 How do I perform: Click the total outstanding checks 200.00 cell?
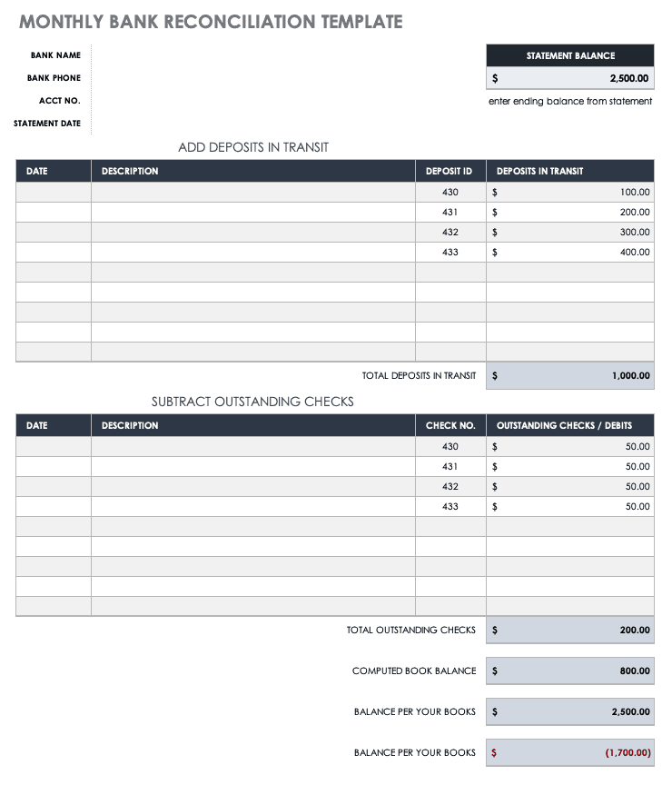tap(569, 630)
